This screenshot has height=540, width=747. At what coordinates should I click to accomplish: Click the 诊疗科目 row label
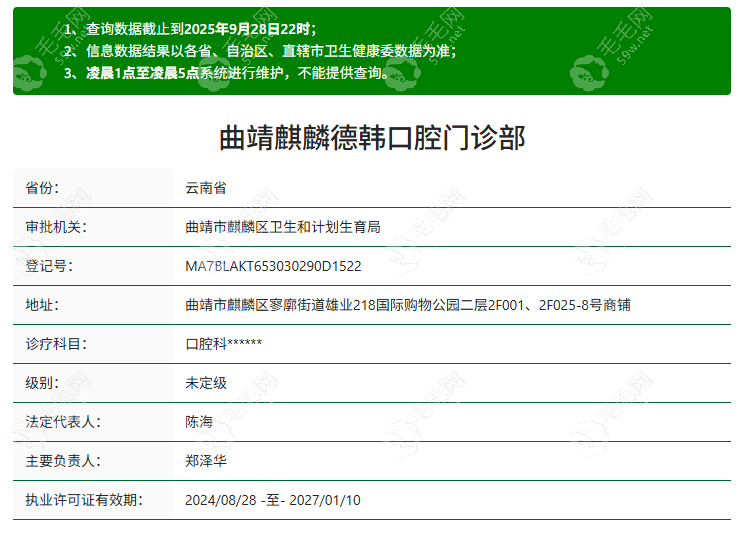coord(56,344)
